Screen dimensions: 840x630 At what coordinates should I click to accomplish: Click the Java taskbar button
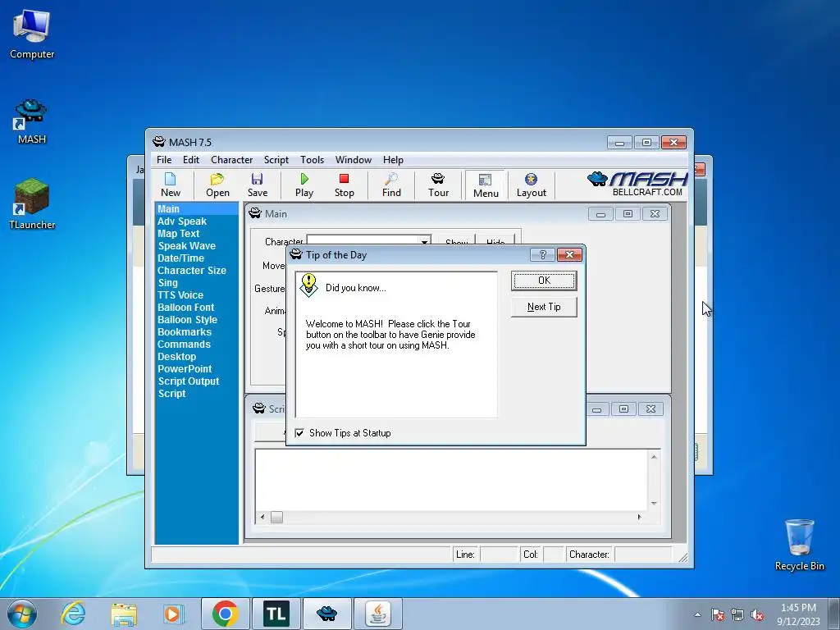tap(377, 614)
